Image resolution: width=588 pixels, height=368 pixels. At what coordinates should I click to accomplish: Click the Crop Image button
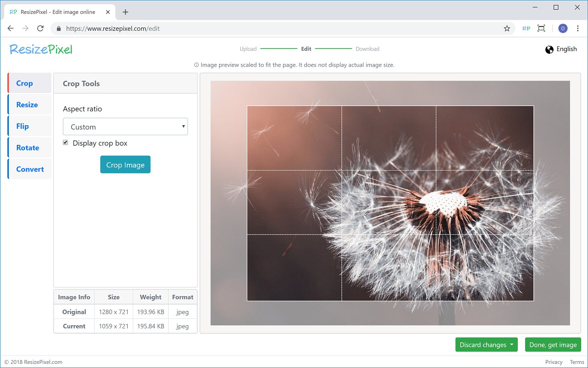[125, 165]
